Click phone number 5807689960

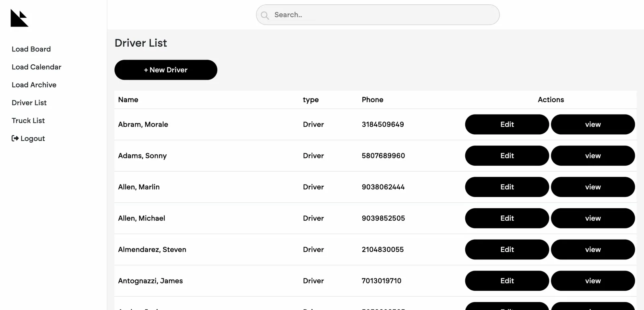click(383, 156)
